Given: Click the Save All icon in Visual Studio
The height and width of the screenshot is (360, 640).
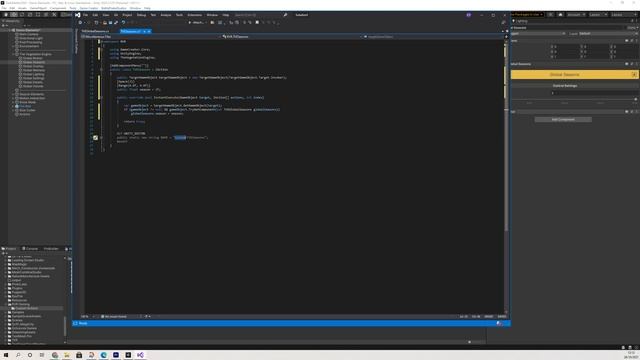Looking at the screenshot, I should (116, 23).
